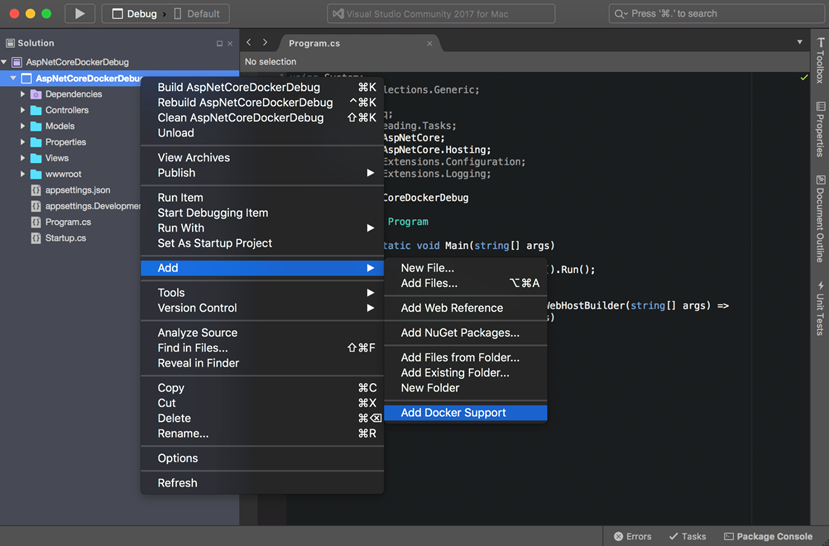The image size is (829, 546).
Task: Open the Publish submenu
Action: pyautogui.click(x=262, y=173)
